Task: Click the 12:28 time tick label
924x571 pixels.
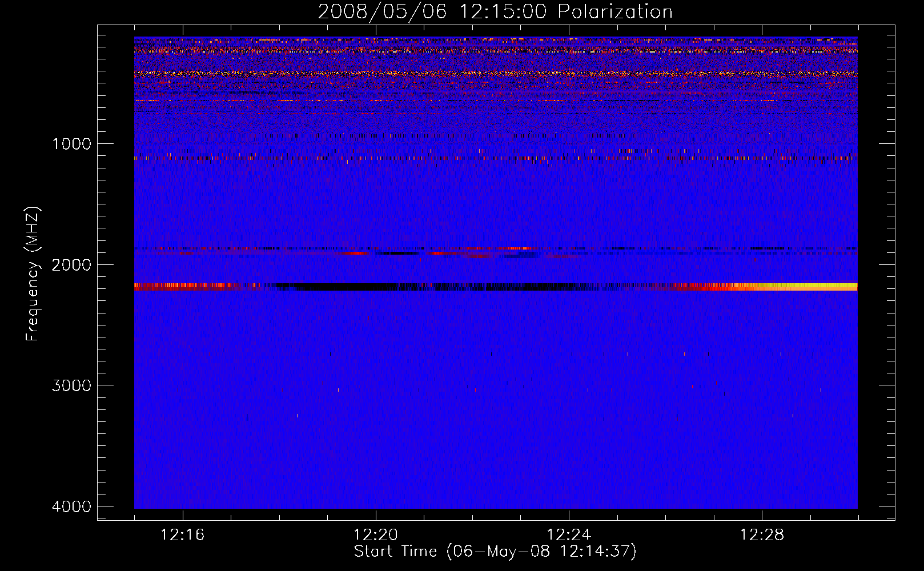Action: 762,535
